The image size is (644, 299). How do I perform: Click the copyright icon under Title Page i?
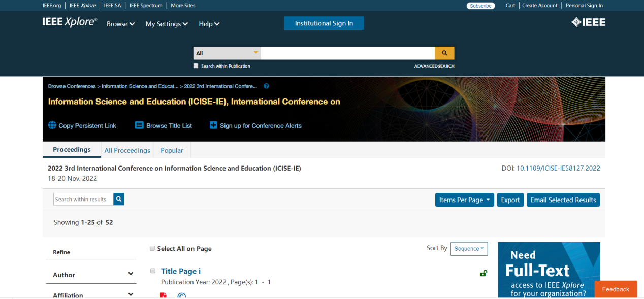(182, 295)
